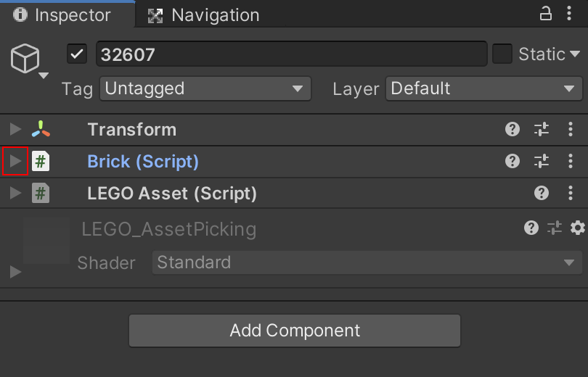This screenshot has width=588, height=377.
Task: Click LEGO_AssetPicking material settings gear
Action: click(578, 228)
